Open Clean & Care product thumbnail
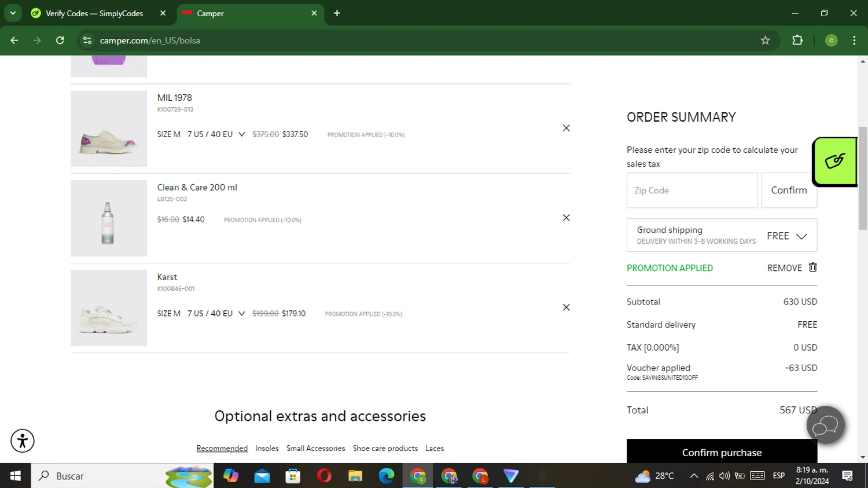 pyautogui.click(x=109, y=218)
